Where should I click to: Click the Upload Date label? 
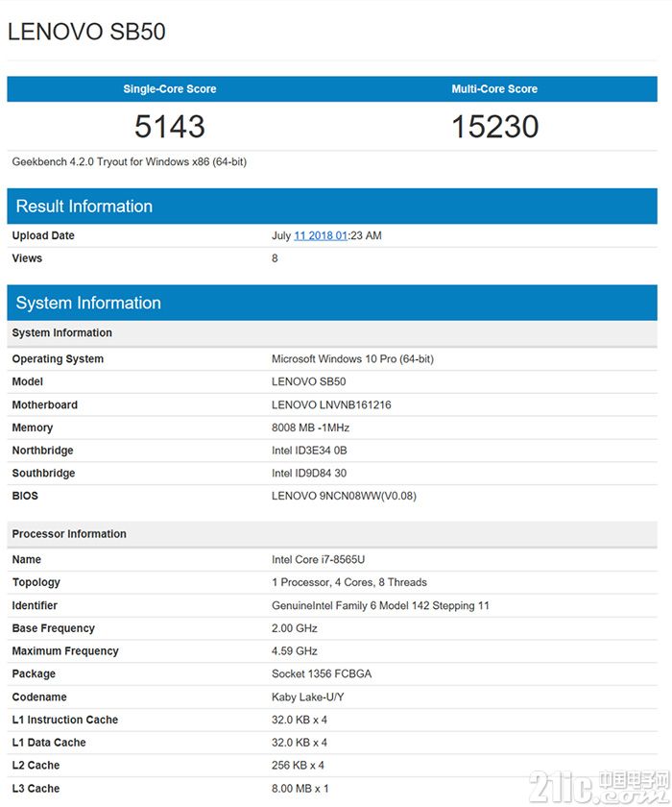tap(43, 235)
